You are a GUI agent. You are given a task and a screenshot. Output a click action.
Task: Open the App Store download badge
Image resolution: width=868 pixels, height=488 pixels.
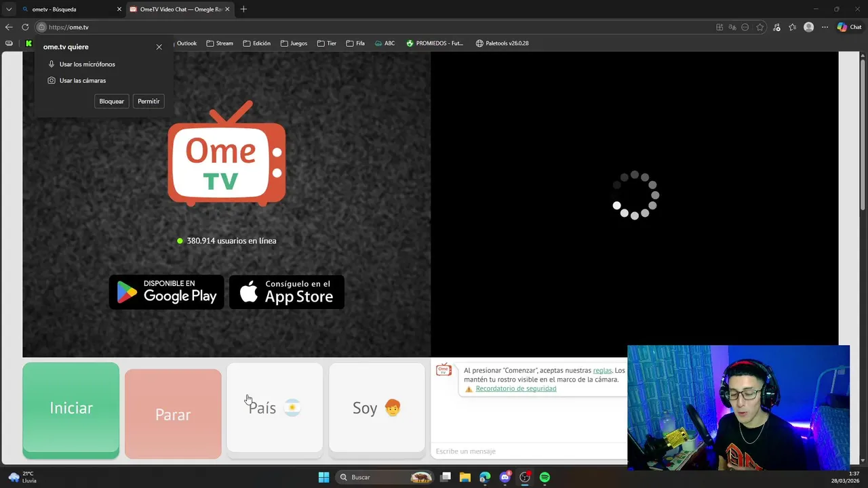coord(287,292)
